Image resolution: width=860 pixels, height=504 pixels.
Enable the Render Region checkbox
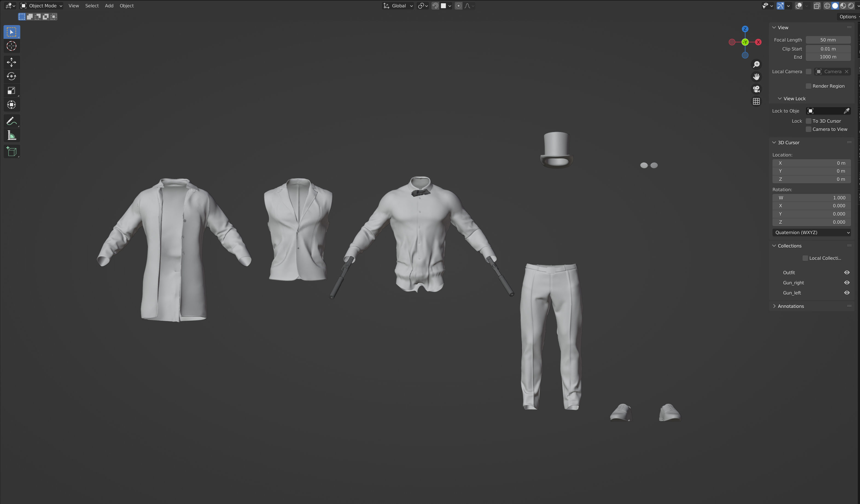pyautogui.click(x=808, y=86)
